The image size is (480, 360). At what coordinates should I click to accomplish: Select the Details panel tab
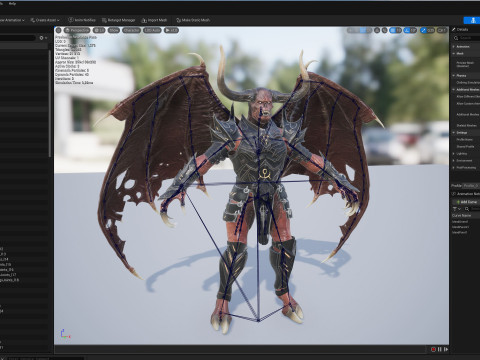click(x=460, y=29)
